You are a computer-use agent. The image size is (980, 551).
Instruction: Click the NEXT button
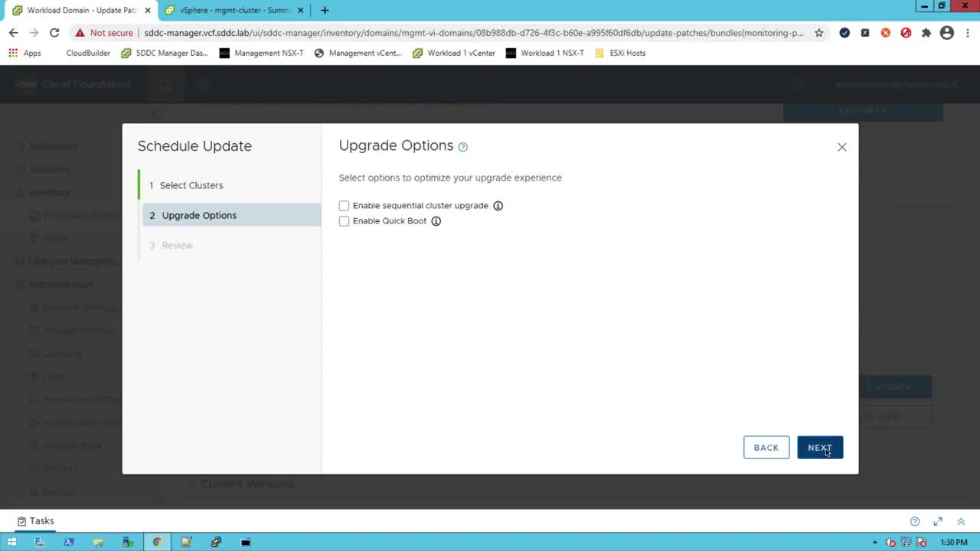click(x=820, y=448)
